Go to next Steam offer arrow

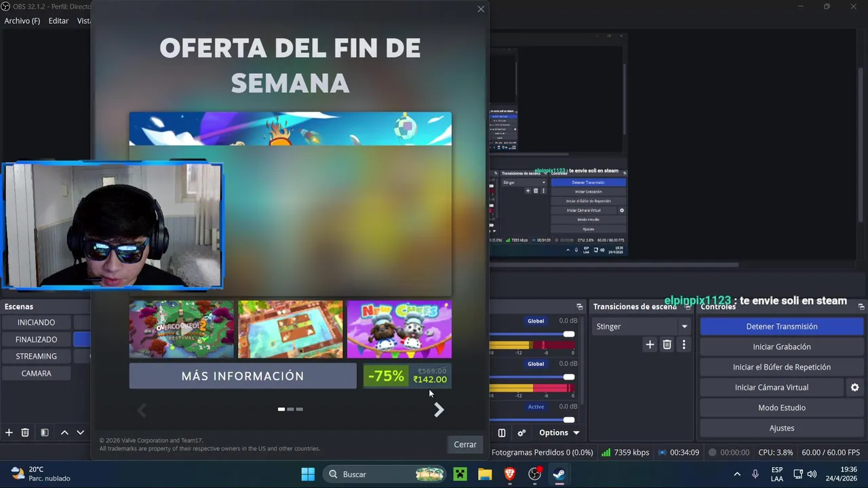click(x=439, y=409)
